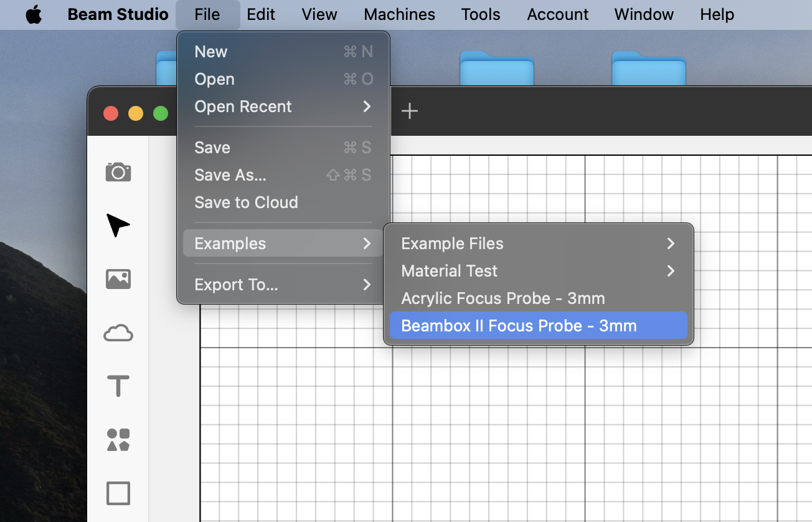Expand the Material Test submenu
812x522 pixels.
(539, 271)
